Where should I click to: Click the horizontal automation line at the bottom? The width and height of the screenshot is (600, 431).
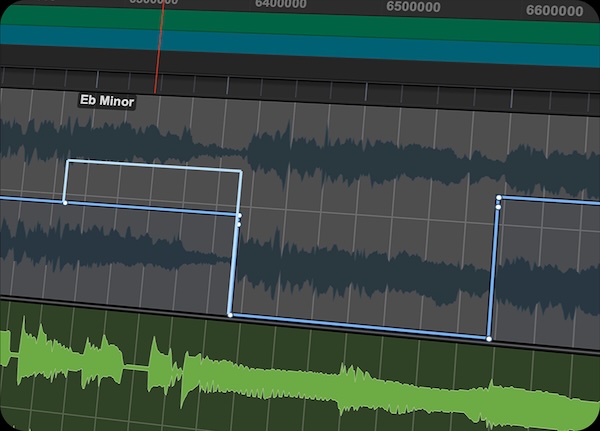[360, 327]
